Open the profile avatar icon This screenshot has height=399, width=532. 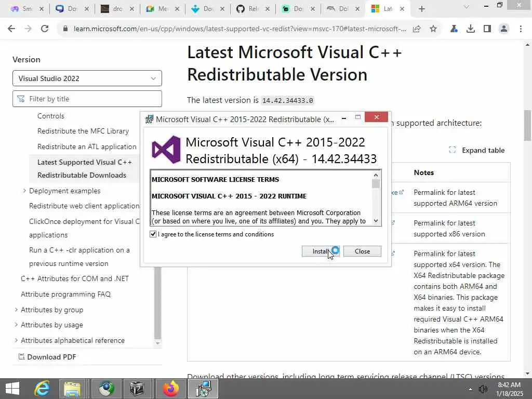504,29
